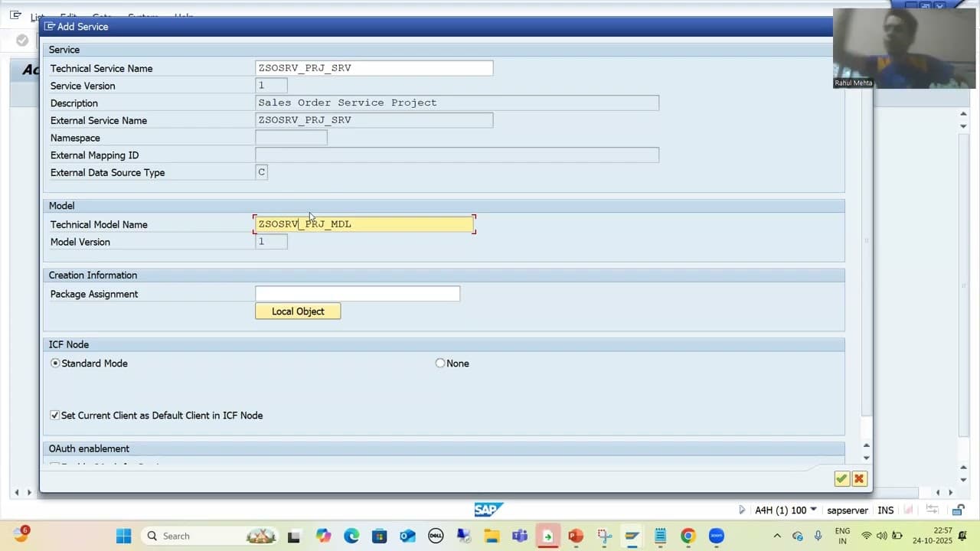Open Zoom from the taskbar
This screenshot has height=551, width=980.
point(717,536)
